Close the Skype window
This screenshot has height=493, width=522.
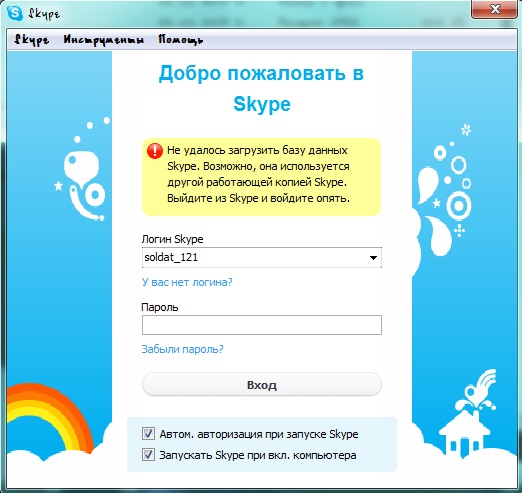(x=495, y=9)
